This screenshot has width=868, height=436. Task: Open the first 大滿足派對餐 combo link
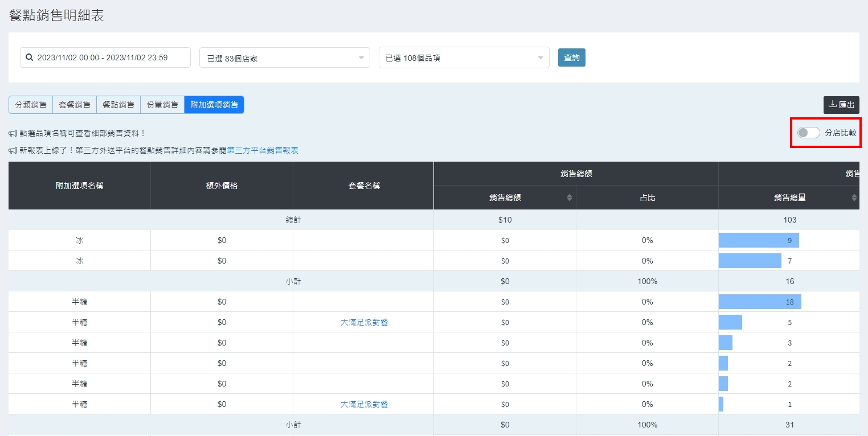pos(364,322)
